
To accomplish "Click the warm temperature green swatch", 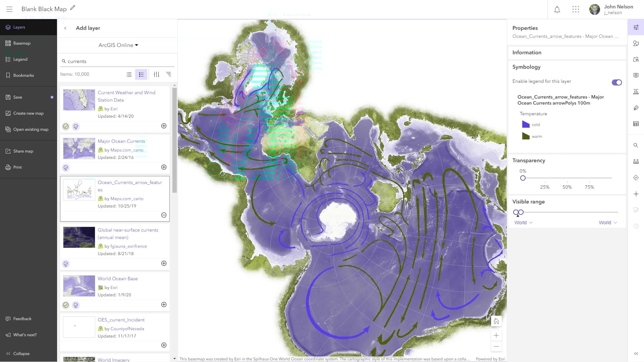I will coord(526,136).
